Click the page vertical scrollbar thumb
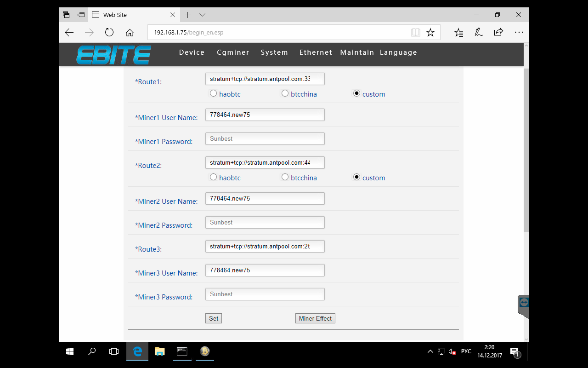The width and height of the screenshot is (588, 368). [x=526, y=149]
